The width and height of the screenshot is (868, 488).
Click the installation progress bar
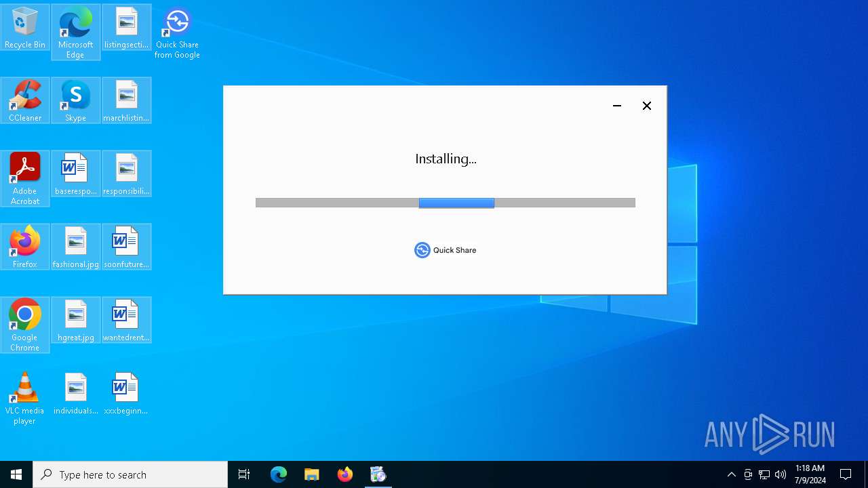coord(446,203)
